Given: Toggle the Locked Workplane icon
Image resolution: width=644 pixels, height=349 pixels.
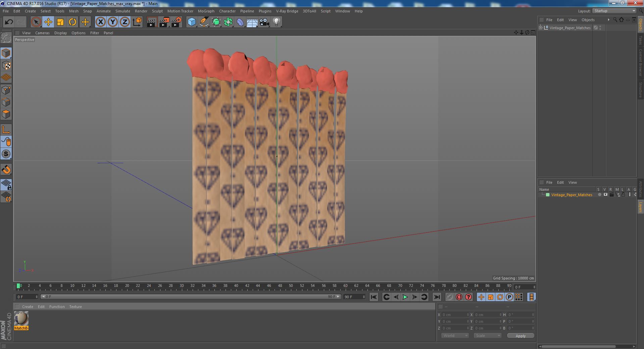Looking at the screenshot, I should point(6,185).
